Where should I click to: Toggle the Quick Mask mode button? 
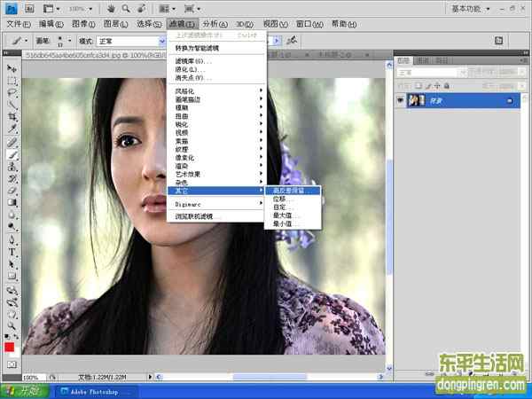11,364
